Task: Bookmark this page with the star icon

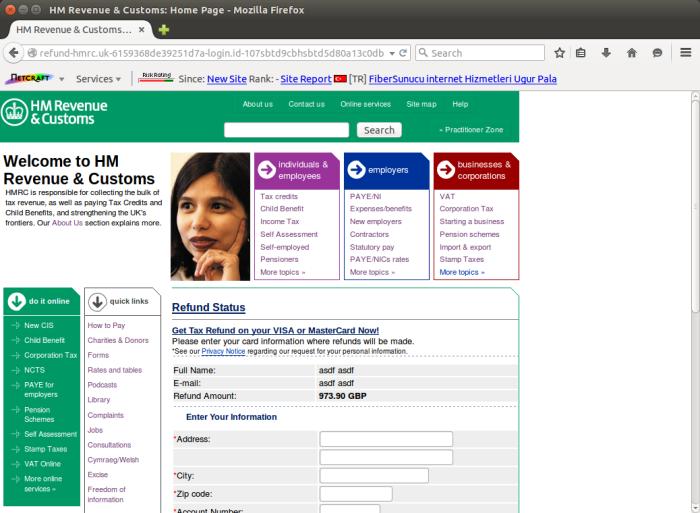Action: click(559, 53)
